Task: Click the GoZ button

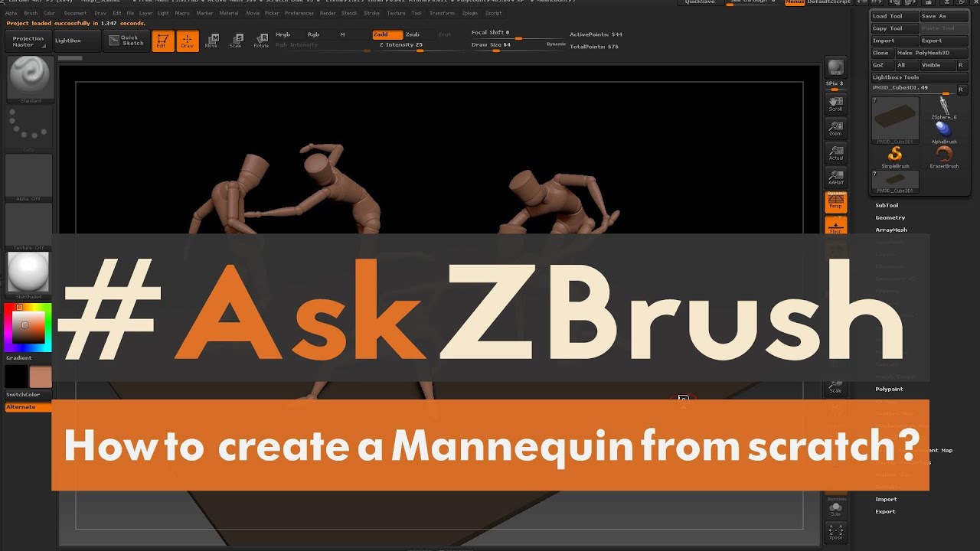Action: [882, 65]
